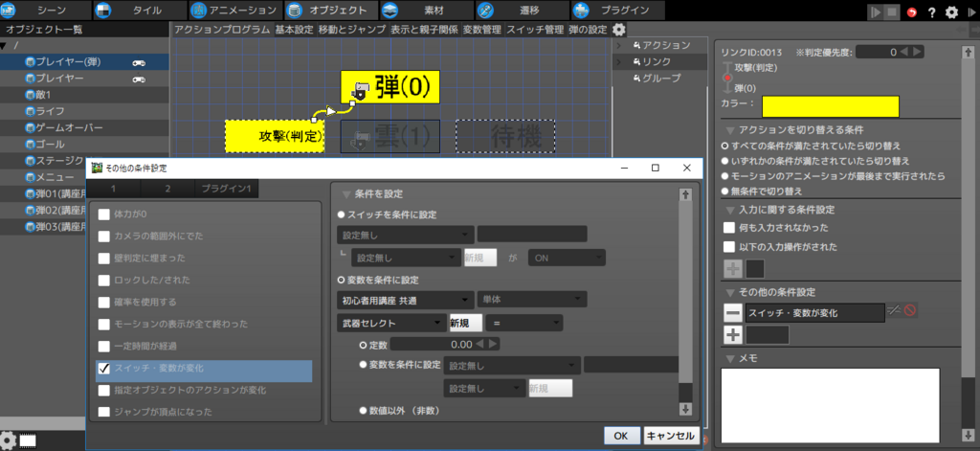This screenshot has width=980, height=451.
Task: Click キャンセル button
Action: 671,436
